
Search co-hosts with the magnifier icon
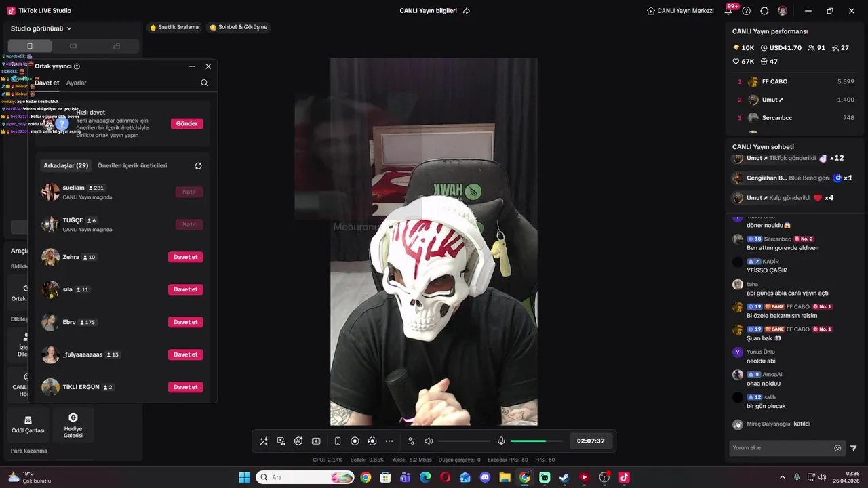point(204,83)
